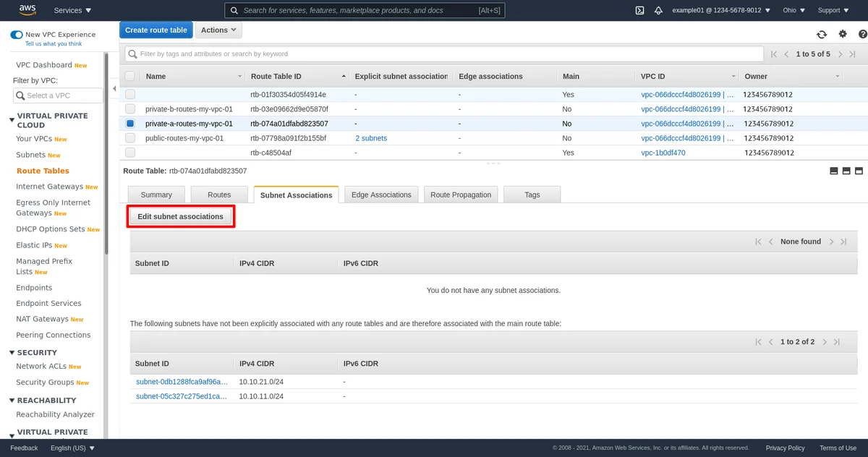Check the private-b-routes-my-vpc-01 row checkbox

(130, 109)
